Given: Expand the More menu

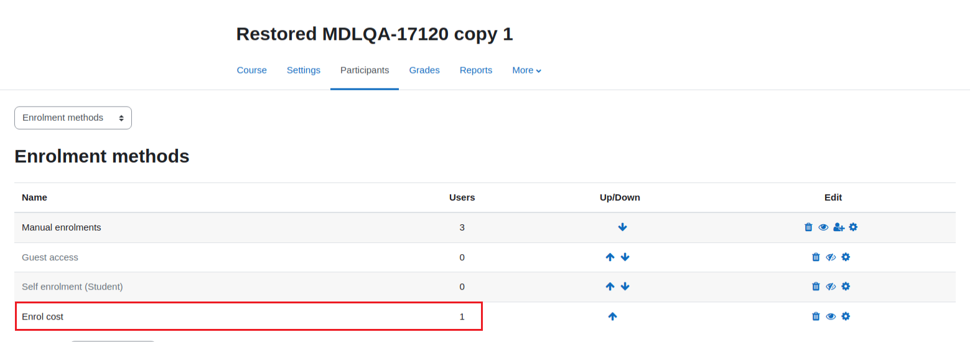Looking at the screenshot, I should click(526, 70).
